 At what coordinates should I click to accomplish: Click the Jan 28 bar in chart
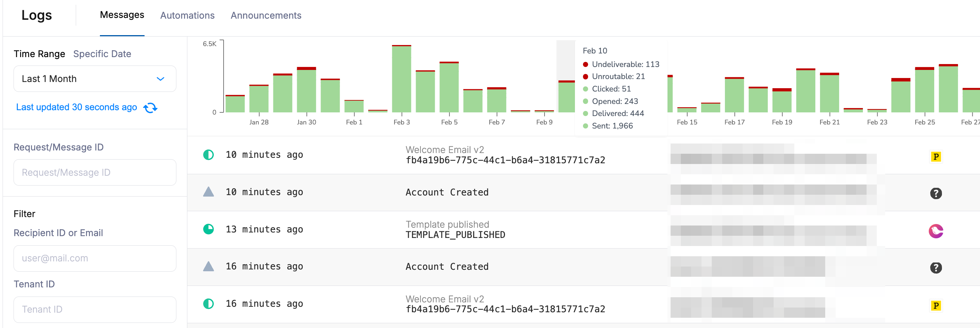pos(259,98)
